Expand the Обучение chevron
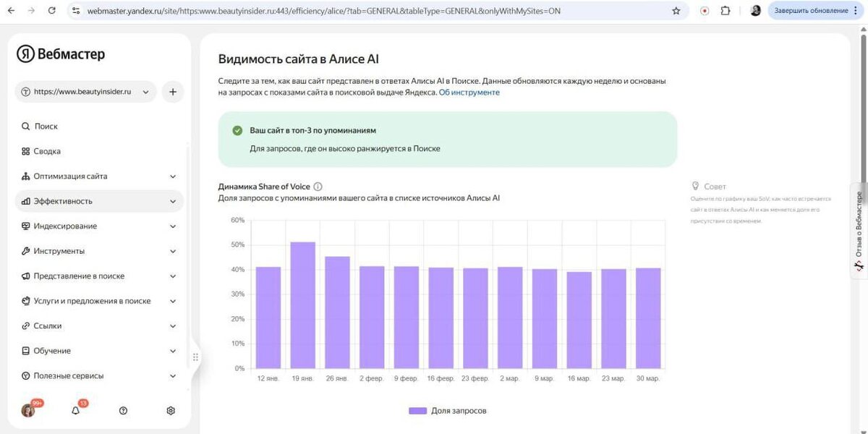 (x=173, y=351)
